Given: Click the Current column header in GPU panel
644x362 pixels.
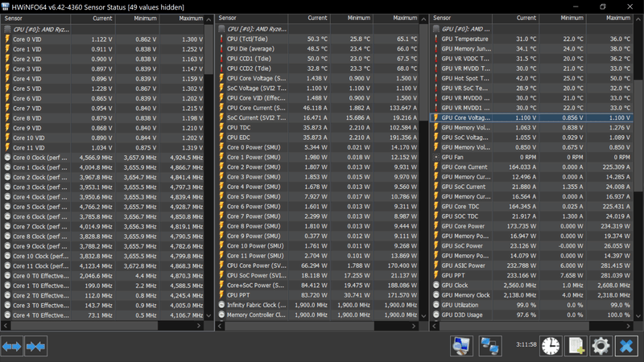Looking at the screenshot, I should (x=515, y=18).
